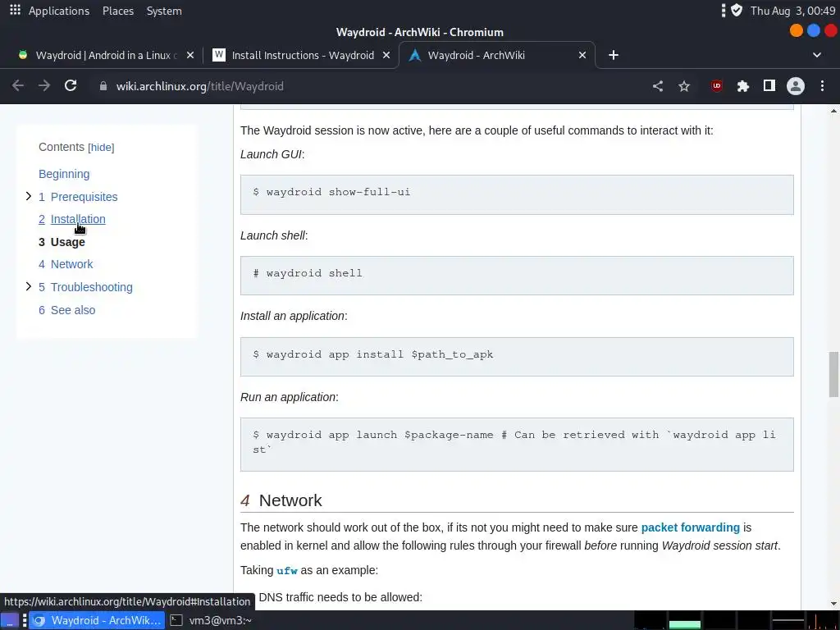Click the orange window control button
The width and height of the screenshot is (840, 630).
tap(797, 30)
